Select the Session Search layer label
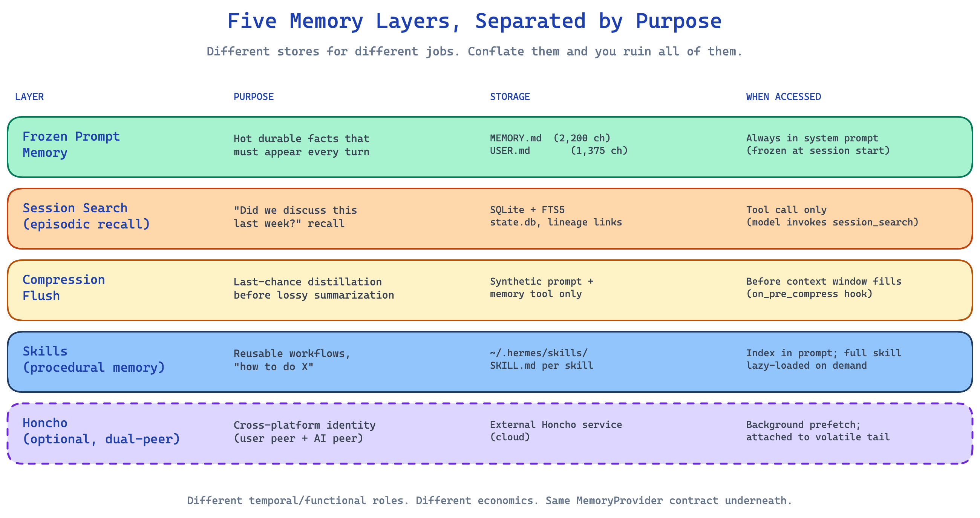The image size is (980, 518). [x=86, y=216]
